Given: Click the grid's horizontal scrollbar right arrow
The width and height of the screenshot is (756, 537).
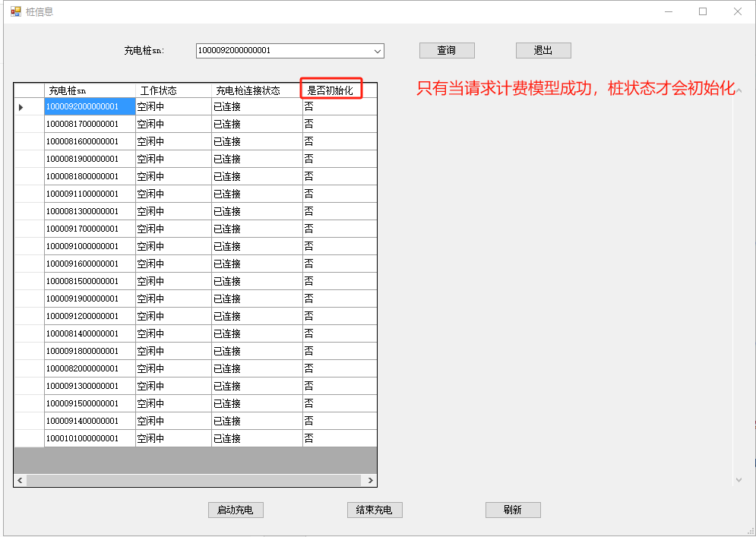Looking at the screenshot, I should point(370,480).
